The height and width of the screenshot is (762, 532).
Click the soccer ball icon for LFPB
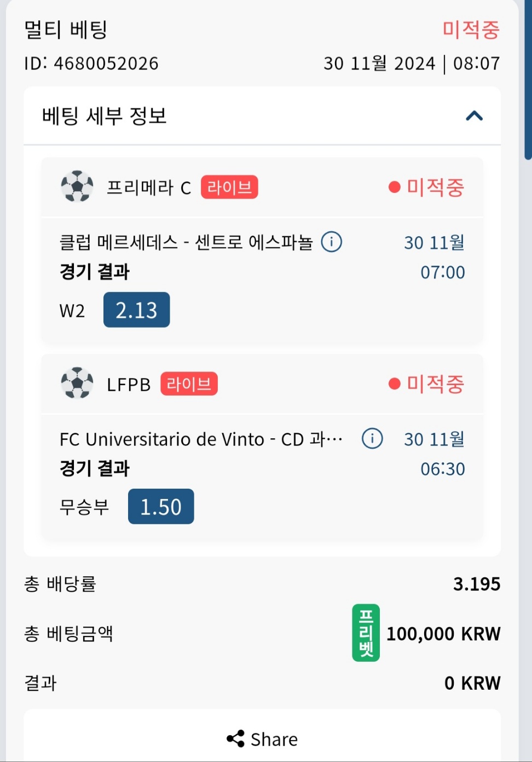click(77, 383)
